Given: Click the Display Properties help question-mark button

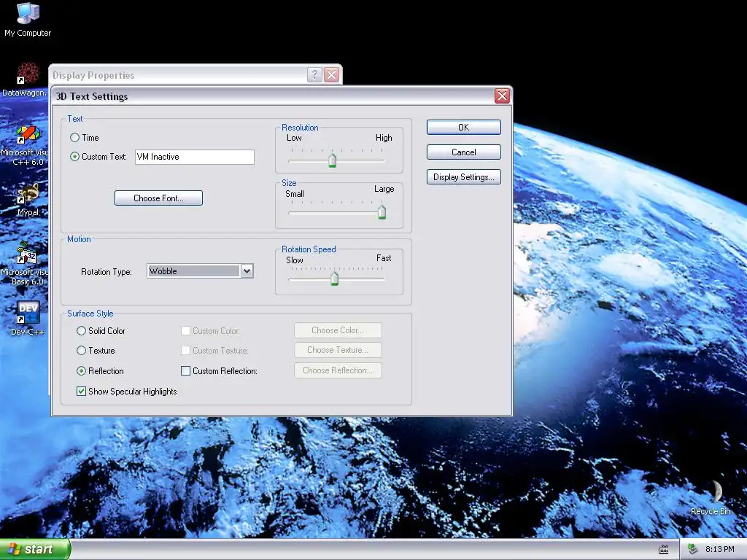Looking at the screenshot, I should [x=314, y=75].
